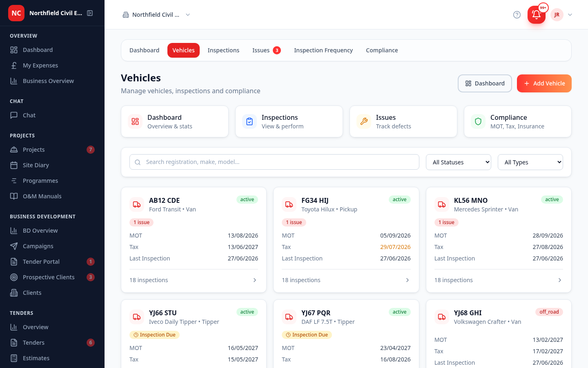Open Clients in the sidebar

coord(52,293)
